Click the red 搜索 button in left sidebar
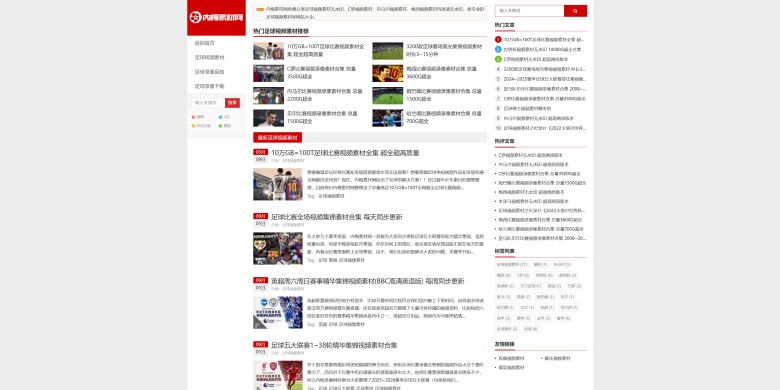780x390 pixels. (232, 102)
